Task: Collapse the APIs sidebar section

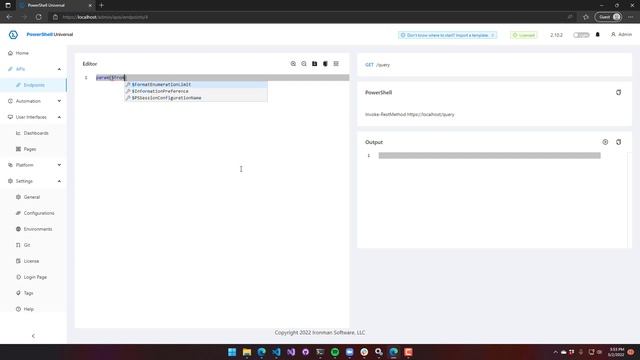Action: (59, 69)
